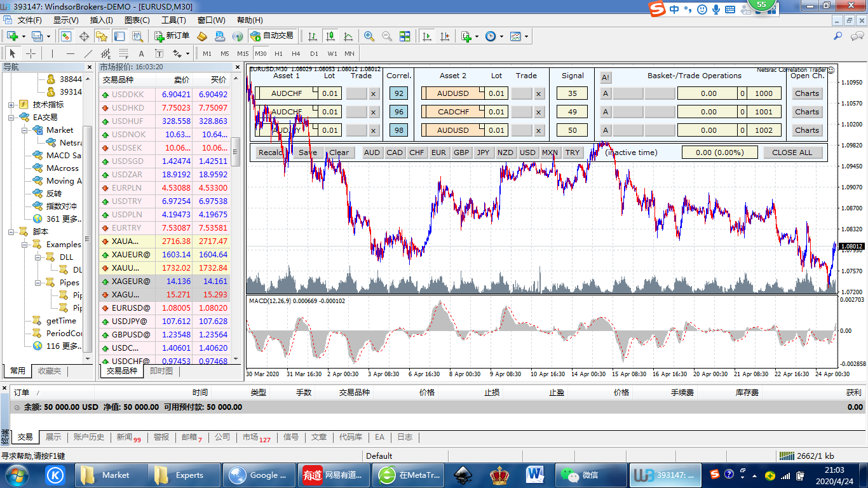Select the arrow cursor tool
868x488 pixels.
click(13, 53)
